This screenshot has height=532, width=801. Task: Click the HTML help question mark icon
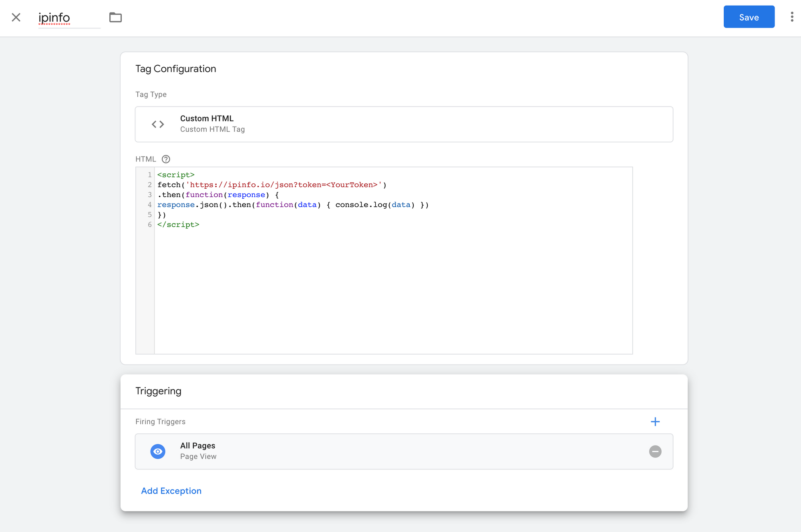point(166,159)
